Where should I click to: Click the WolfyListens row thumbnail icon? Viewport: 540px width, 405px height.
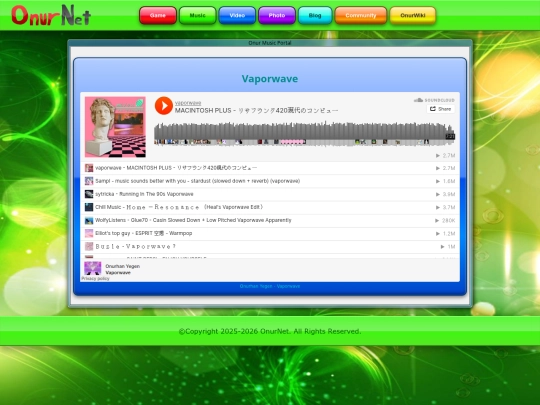click(x=89, y=220)
